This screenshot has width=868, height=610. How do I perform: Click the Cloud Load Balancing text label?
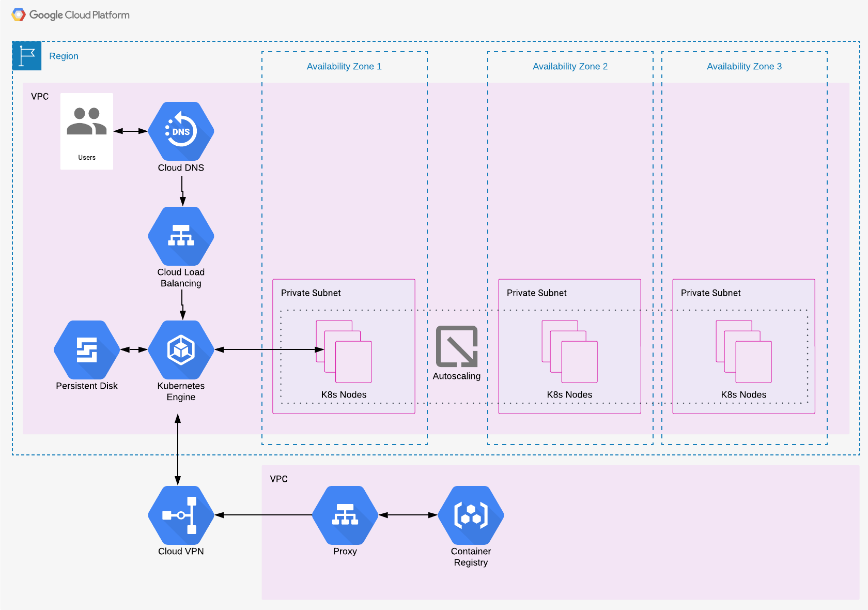[x=181, y=278]
